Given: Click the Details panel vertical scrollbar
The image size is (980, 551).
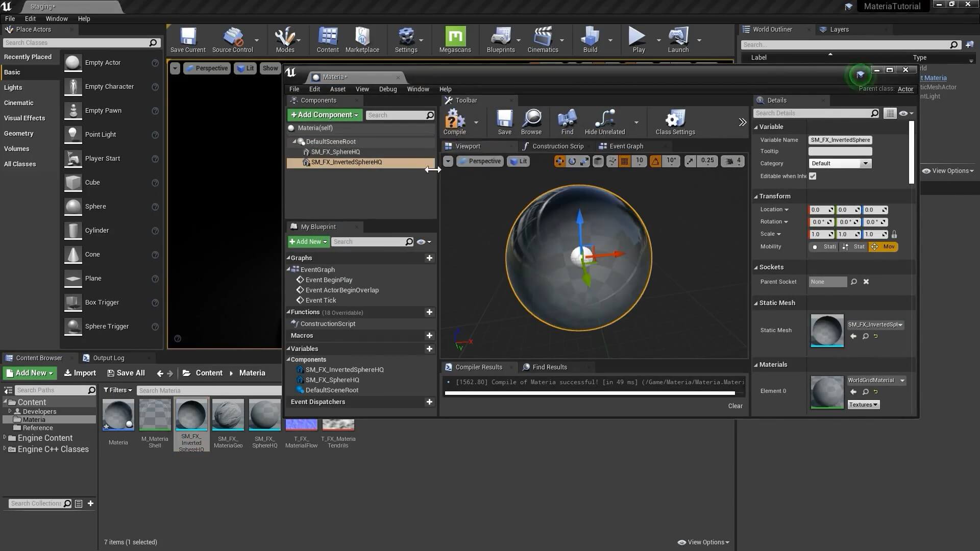Looking at the screenshot, I should tap(912, 152).
